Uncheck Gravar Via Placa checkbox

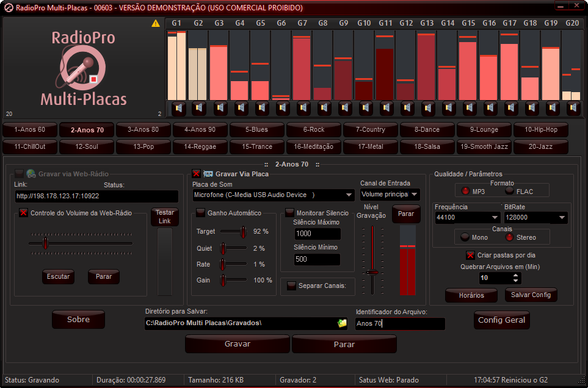click(x=196, y=174)
